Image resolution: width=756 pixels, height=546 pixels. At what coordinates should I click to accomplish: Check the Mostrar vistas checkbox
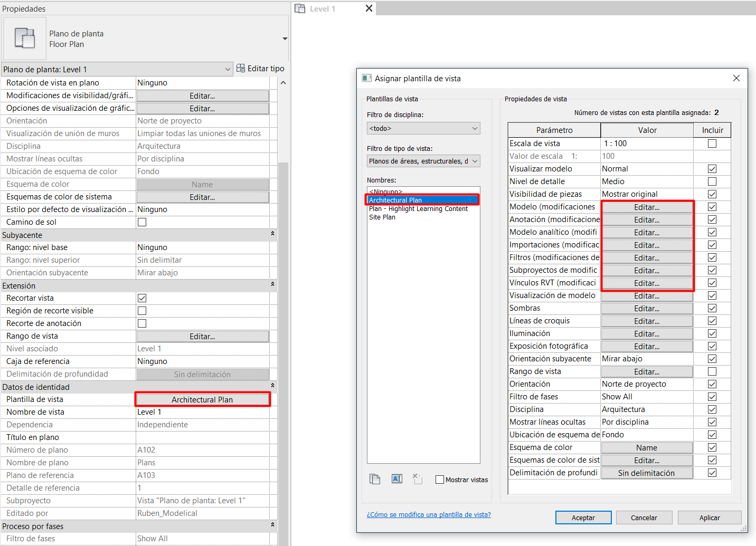pos(439,480)
